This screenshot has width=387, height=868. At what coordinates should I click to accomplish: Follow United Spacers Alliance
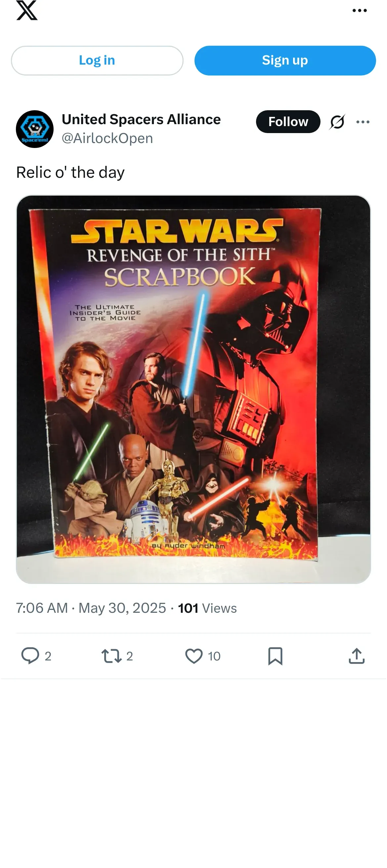pyautogui.click(x=288, y=121)
